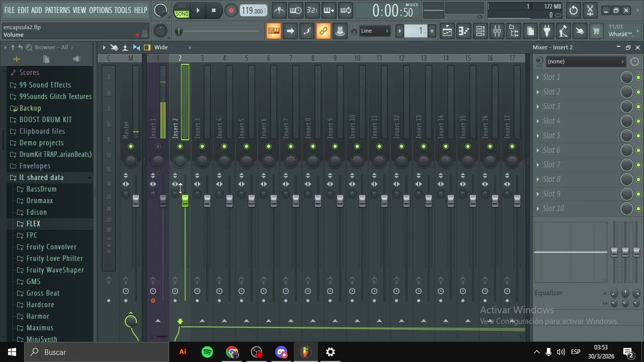Screen dimensions: 644x362
Task: Select the Master mixer track label
Action: pyautogui.click(x=126, y=130)
